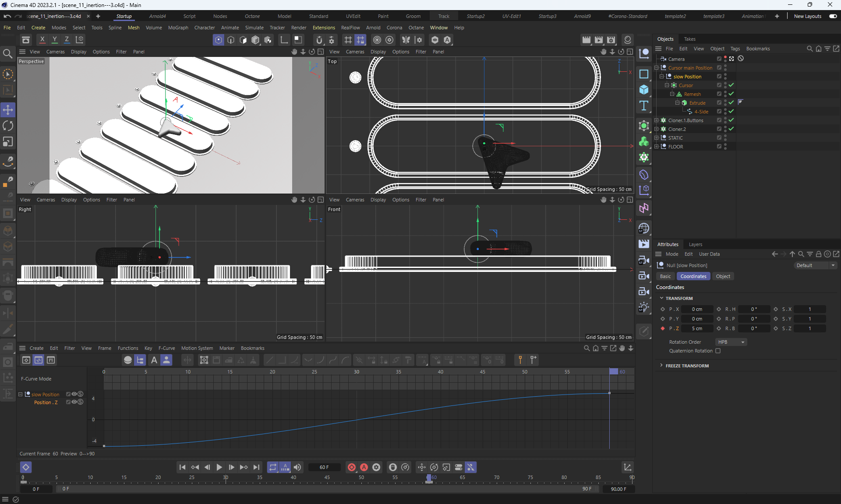Click the Cube primitive icon
This screenshot has height=504, width=841.
click(643, 90)
